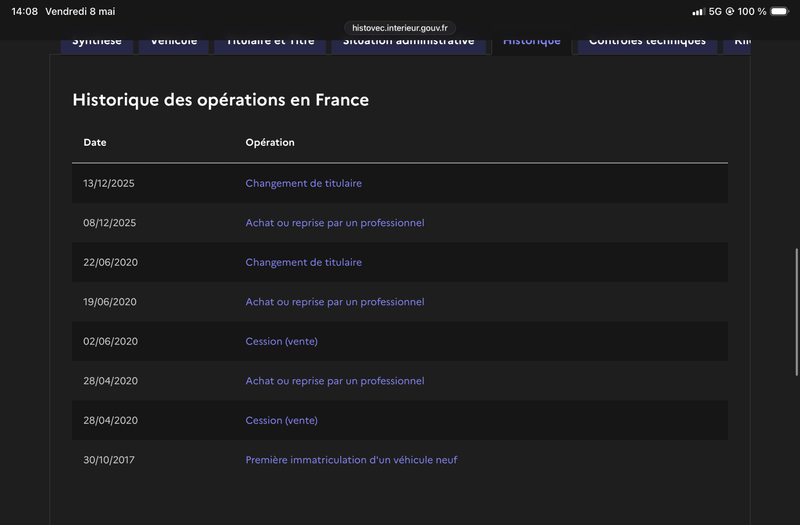Image resolution: width=800 pixels, height=525 pixels.
Task: Open Changement de titulaire dated 22/06/2020
Action: pyautogui.click(x=303, y=262)
